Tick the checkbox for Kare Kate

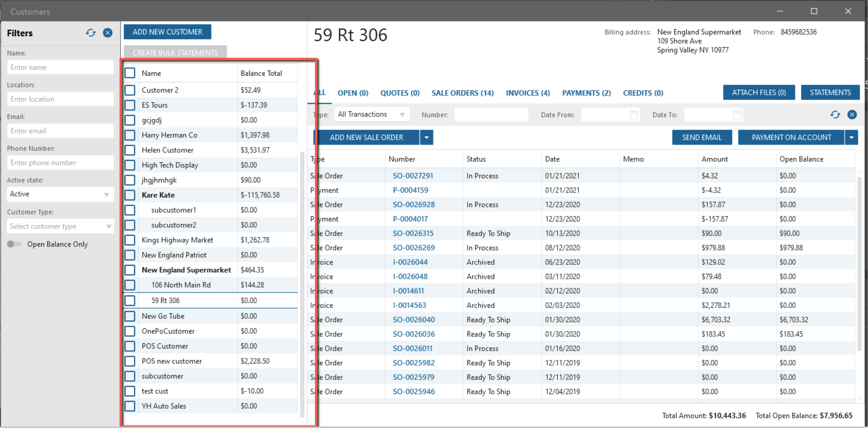130,195
